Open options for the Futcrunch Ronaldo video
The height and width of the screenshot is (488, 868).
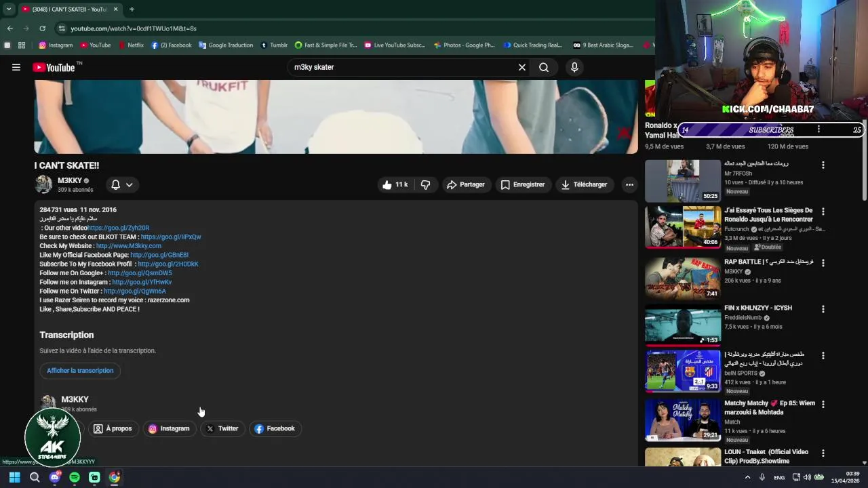point(823,212)
